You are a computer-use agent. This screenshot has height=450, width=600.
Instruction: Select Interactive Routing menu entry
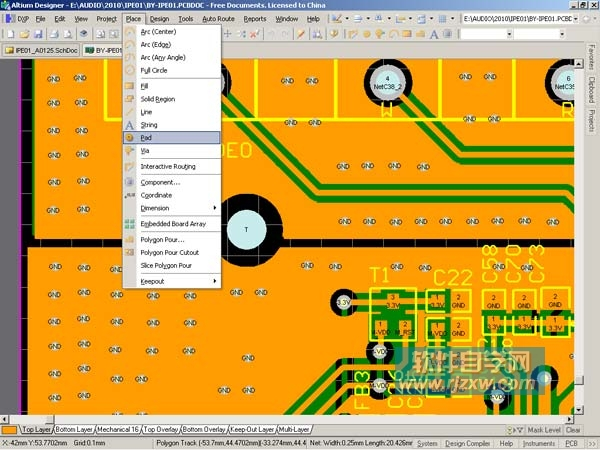point(172,166)
